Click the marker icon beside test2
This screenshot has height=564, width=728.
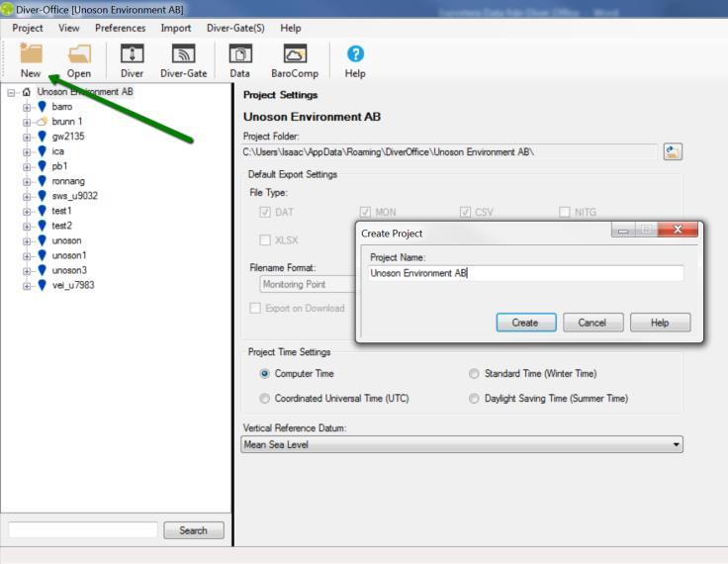(43, 226)
